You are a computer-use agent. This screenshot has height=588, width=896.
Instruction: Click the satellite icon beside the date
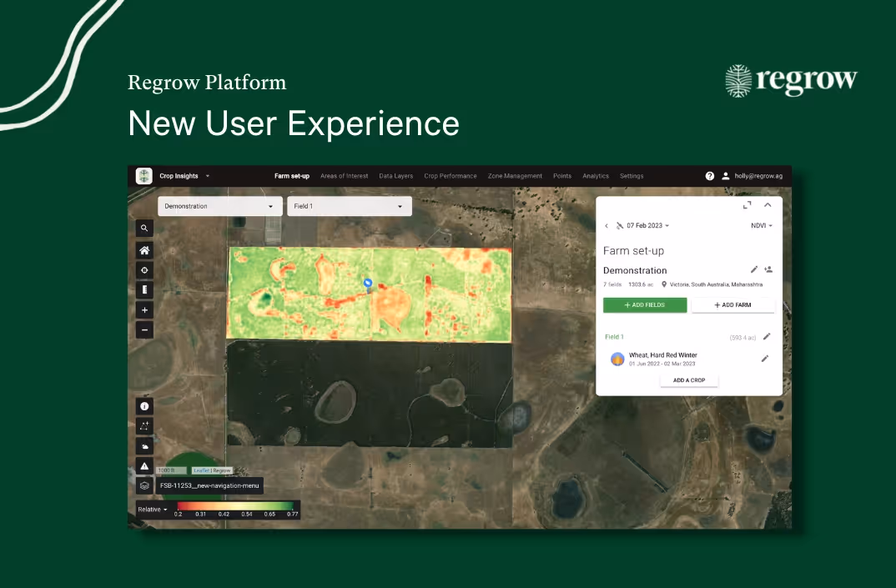(619, 226)
